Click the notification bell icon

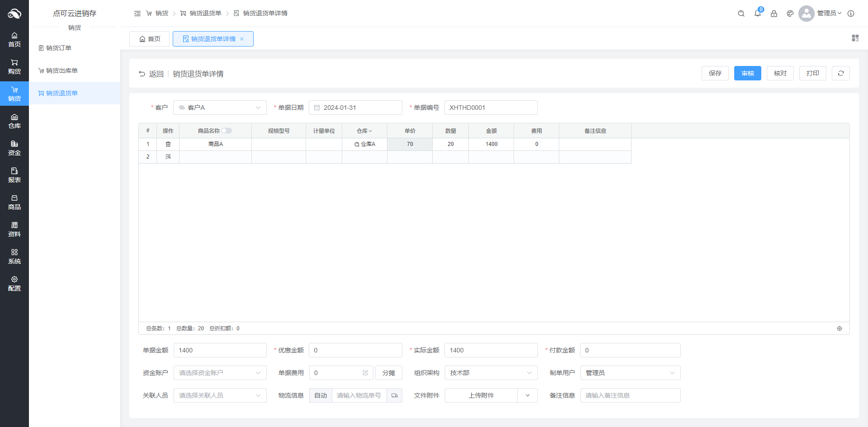pos(757,14)
